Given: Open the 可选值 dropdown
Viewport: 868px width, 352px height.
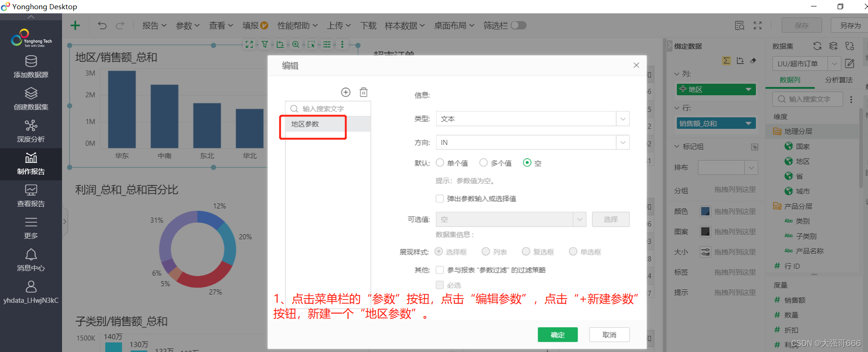Looking at the screenshot, I should click(511, 219).
